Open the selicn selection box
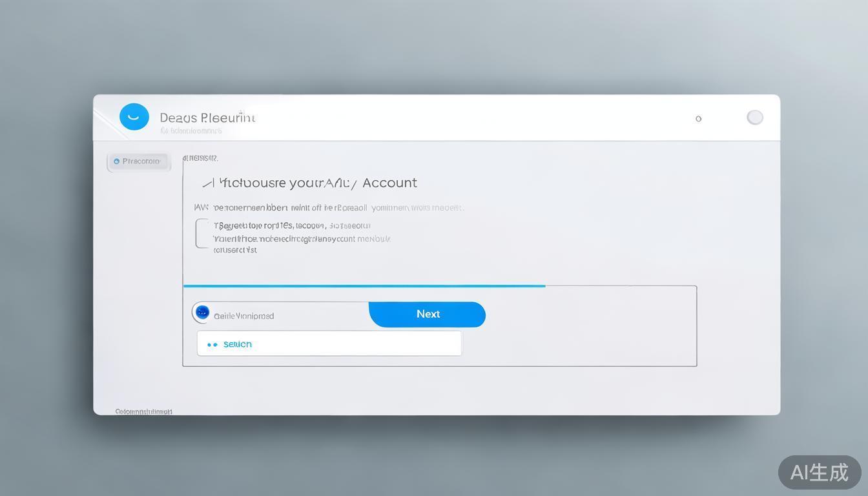This screenshot has height=496, width=868. click(x=329, y=344)
